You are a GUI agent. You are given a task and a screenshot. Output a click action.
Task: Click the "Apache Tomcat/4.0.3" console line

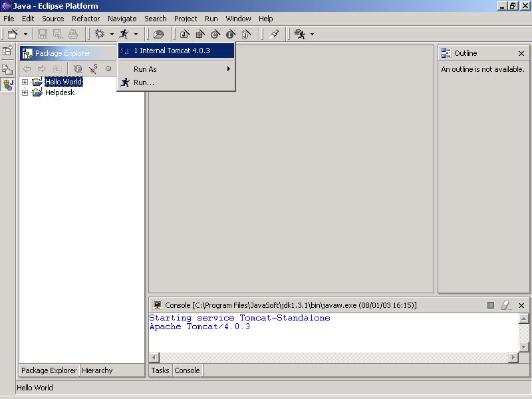coord(199,327)
